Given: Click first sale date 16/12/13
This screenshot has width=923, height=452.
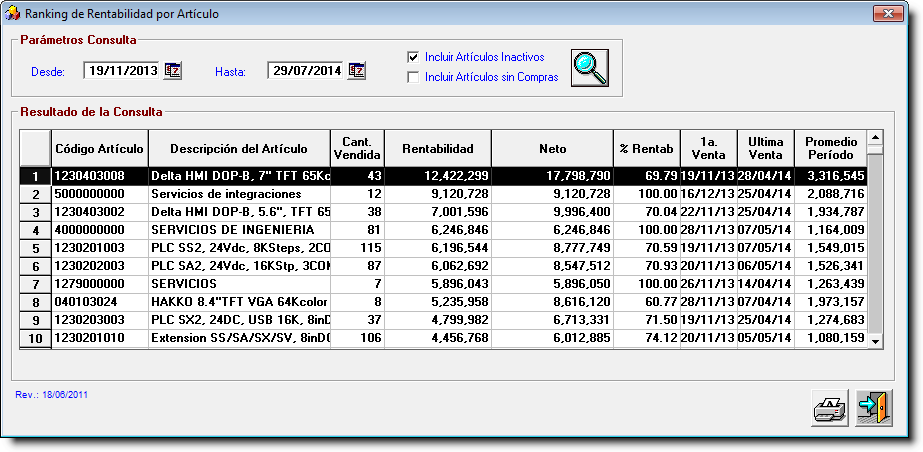Looking at the screenshot, I should point(709,194).
